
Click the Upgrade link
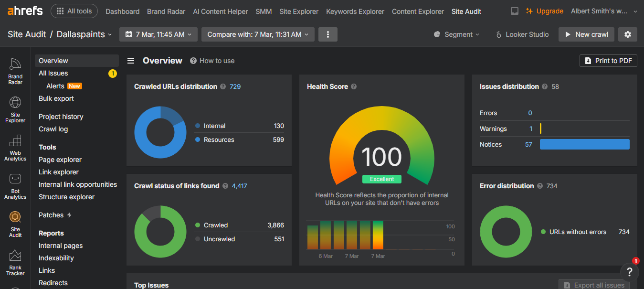[x=545, y=11]
